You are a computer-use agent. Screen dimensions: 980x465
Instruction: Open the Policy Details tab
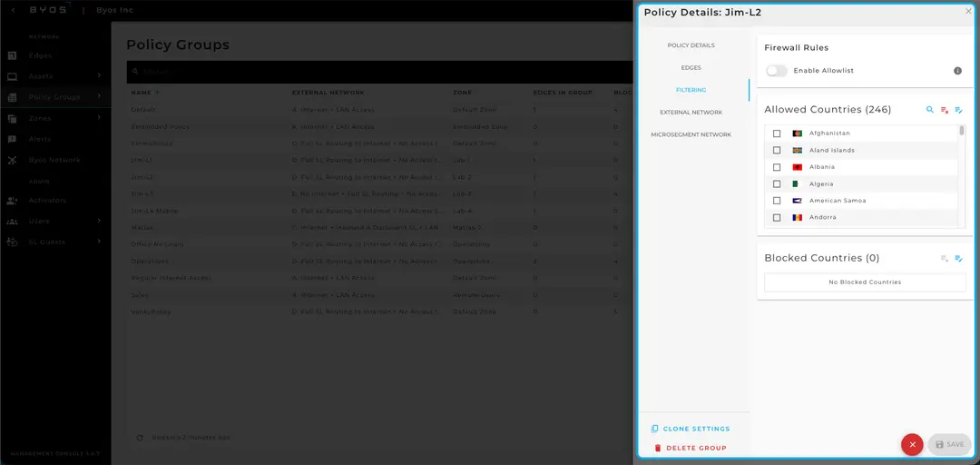pyautogui.click(x=691, y=45)
